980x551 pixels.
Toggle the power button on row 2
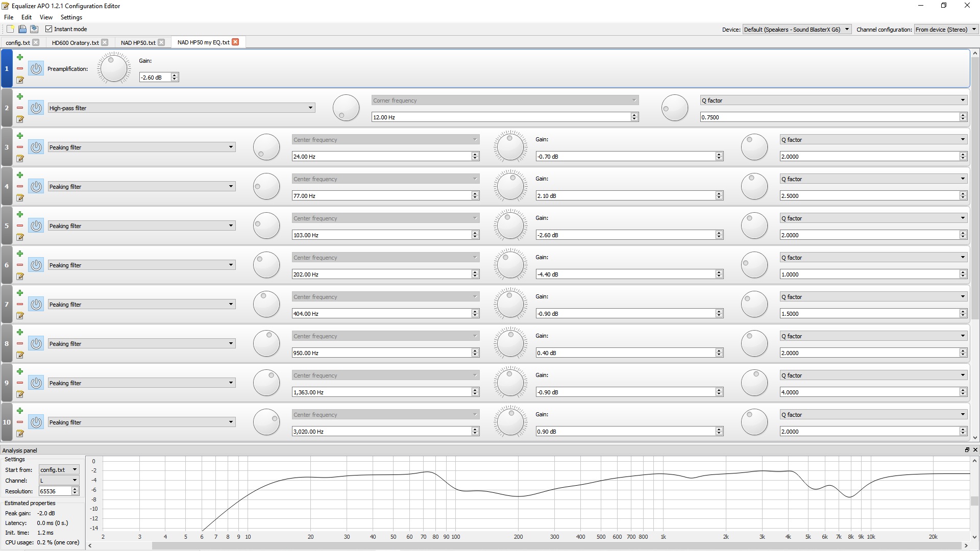coord(36,108)
